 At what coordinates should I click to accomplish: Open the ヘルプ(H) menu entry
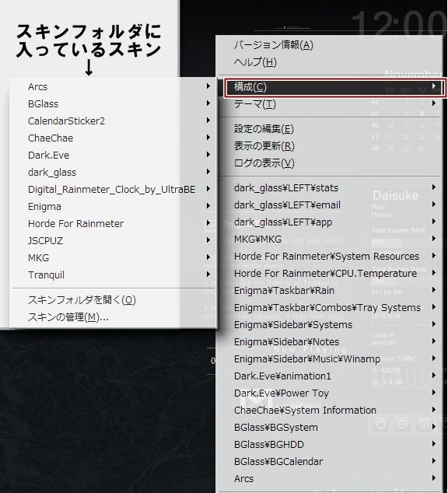click(330, 62)
